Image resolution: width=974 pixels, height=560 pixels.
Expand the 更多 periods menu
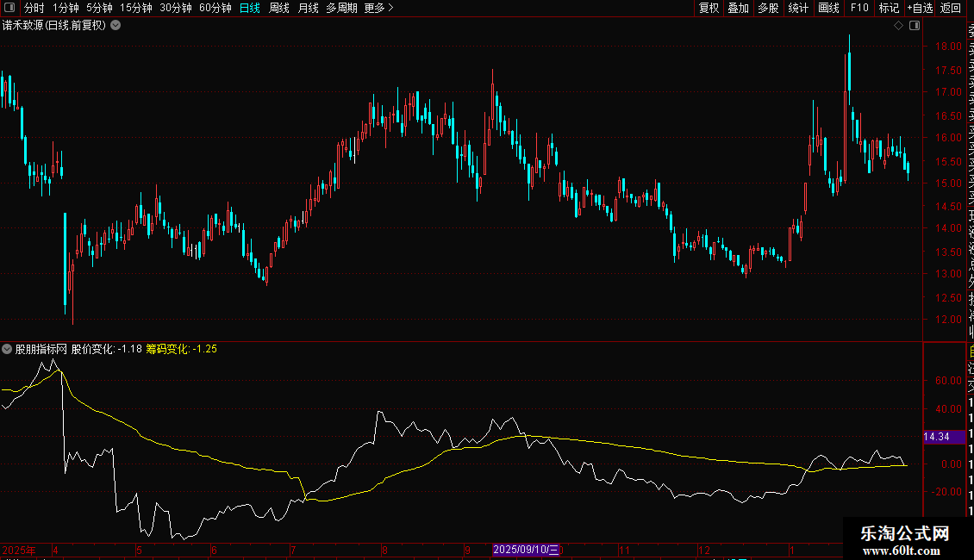click(378, 8)
